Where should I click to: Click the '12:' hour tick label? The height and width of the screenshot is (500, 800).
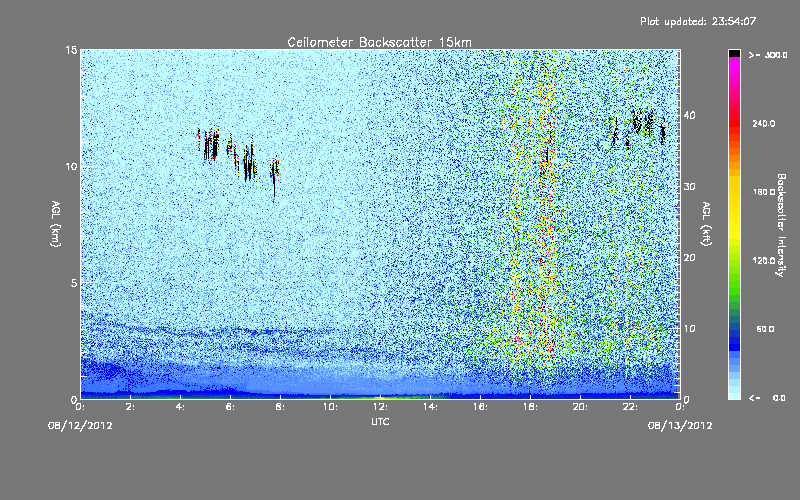380,407
